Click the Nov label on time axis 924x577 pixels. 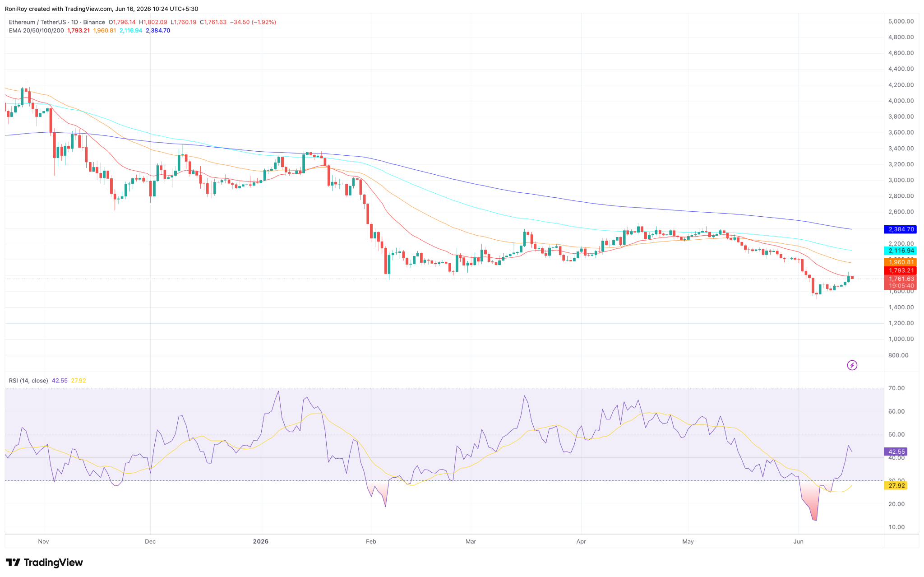point(43,541)
